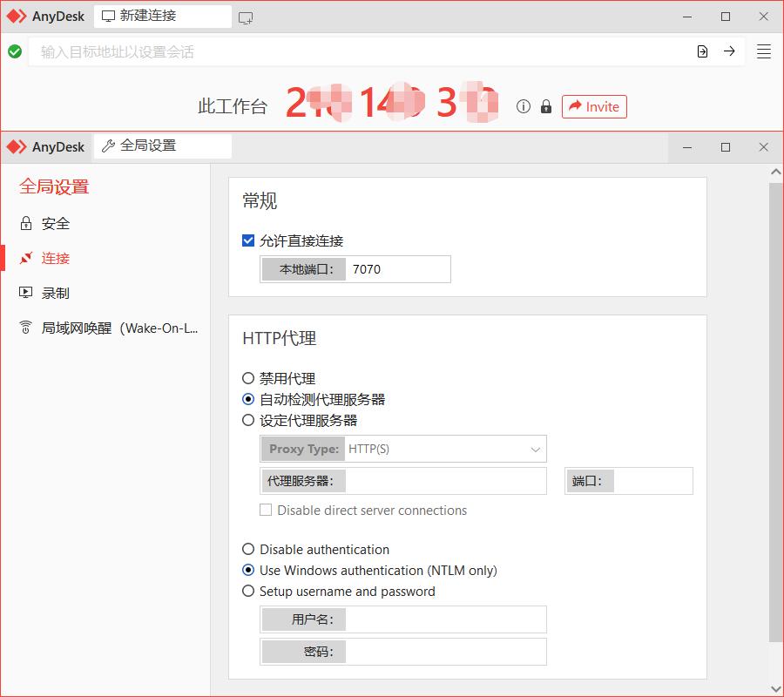
Task: Select the 禁用代理 radio button
Action: [x=248, y=378]
